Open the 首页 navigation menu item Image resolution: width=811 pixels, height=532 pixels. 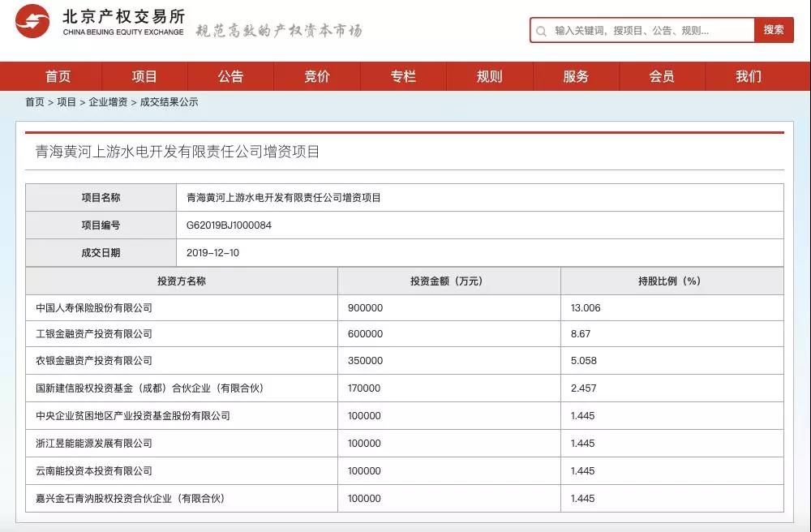click(58, 76)
